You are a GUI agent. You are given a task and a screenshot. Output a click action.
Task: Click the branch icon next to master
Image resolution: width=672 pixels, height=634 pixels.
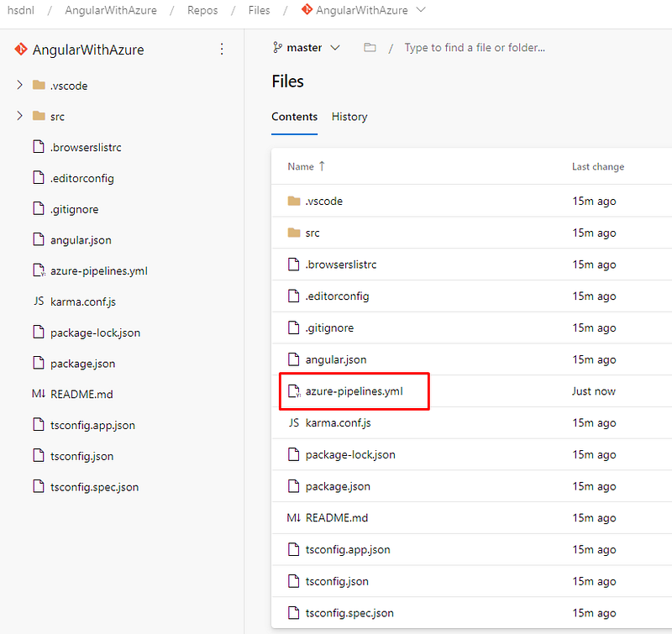(x=277, y=48)
